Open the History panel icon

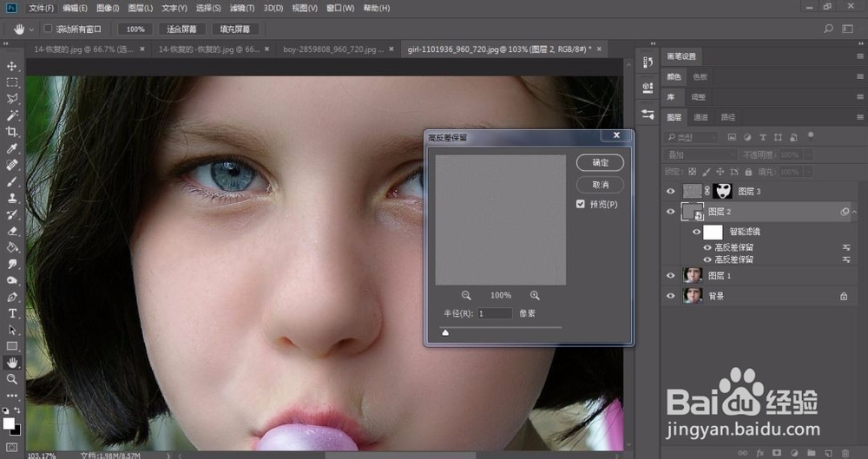click(x=648, y=62)
